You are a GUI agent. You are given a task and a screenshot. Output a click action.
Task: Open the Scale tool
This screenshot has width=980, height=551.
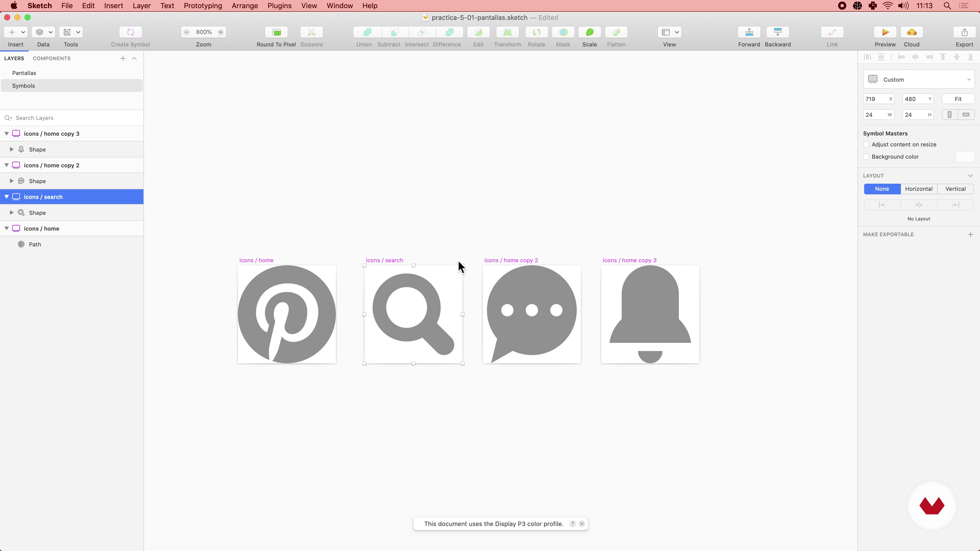pyautogui.click(x=590, y=32)
